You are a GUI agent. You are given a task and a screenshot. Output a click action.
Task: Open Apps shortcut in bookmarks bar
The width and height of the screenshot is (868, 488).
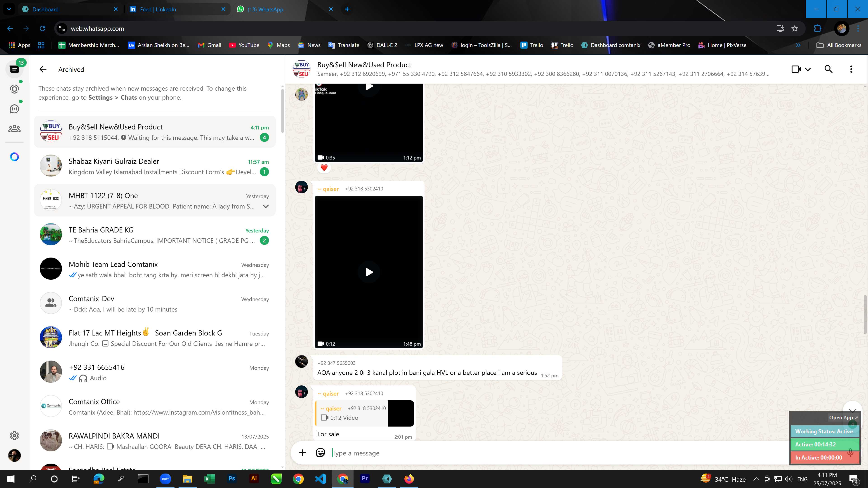click(19, 45)
